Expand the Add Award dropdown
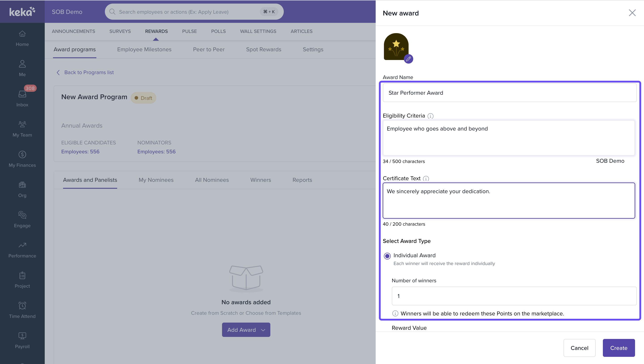Image resolution: width=644 pixels, height=364 pixels. [x=246, y=330]
